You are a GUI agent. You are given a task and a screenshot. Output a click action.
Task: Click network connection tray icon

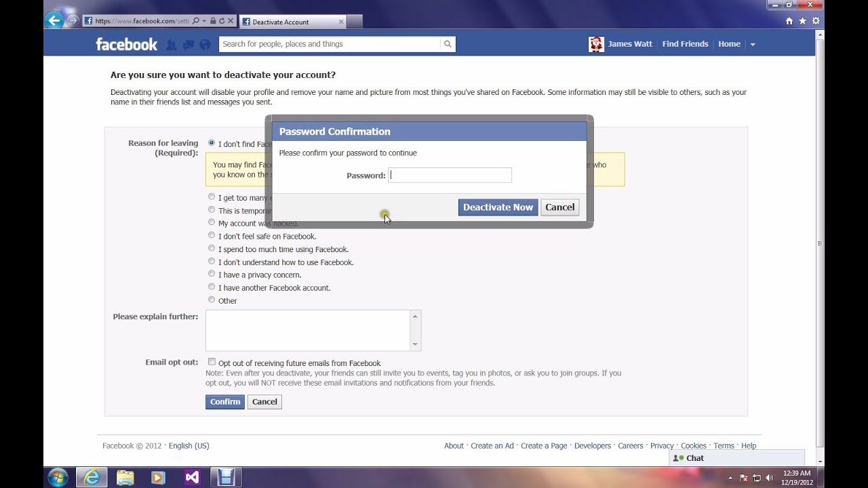(x=757, y=478)
